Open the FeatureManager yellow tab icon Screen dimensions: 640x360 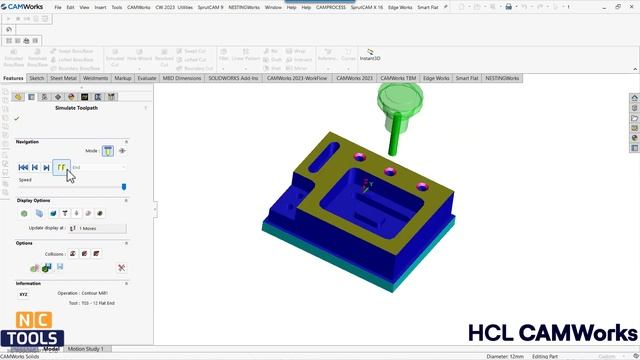pos(18,97)
